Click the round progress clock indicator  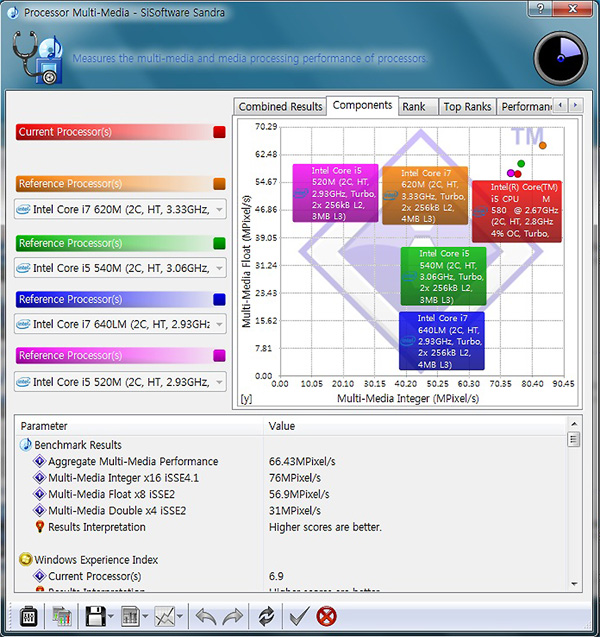tap(561, 58)
